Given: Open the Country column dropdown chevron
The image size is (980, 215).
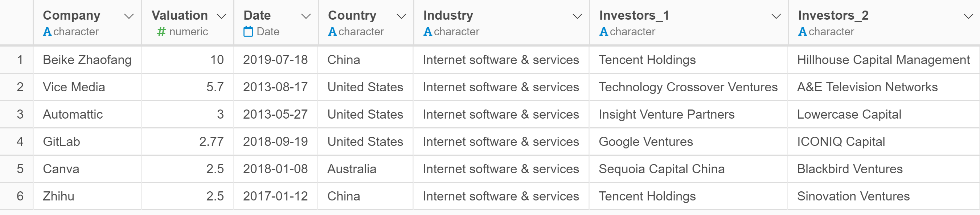Looking at the screenshot, I should coord(401,16).
